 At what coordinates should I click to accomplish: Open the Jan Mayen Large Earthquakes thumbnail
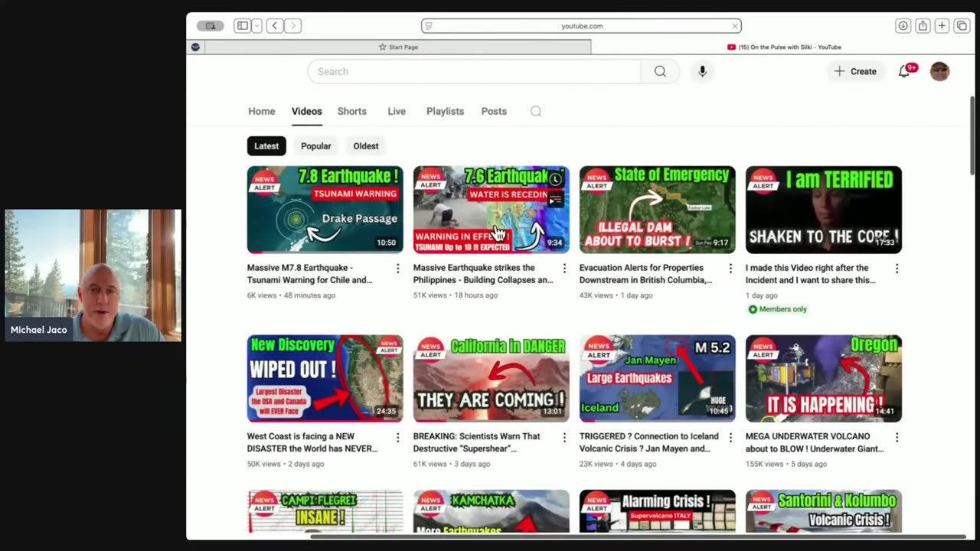[x=657, y=378]
